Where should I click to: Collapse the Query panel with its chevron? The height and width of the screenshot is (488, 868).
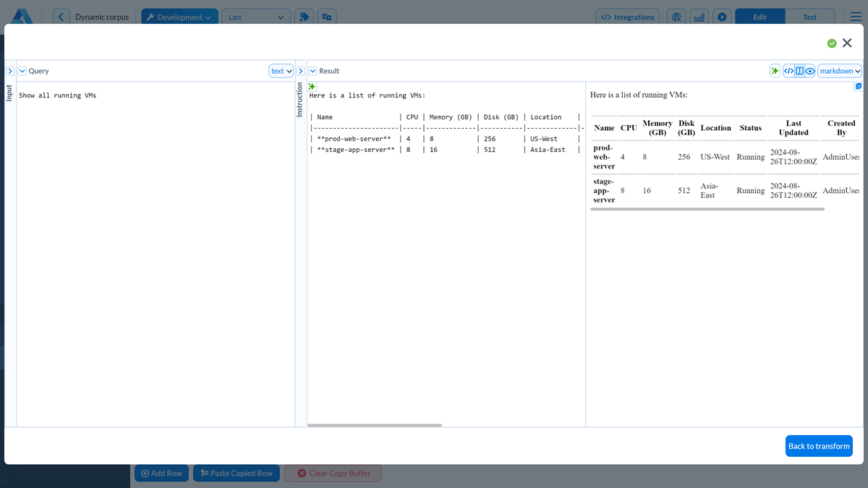click(x=22, y=71)
